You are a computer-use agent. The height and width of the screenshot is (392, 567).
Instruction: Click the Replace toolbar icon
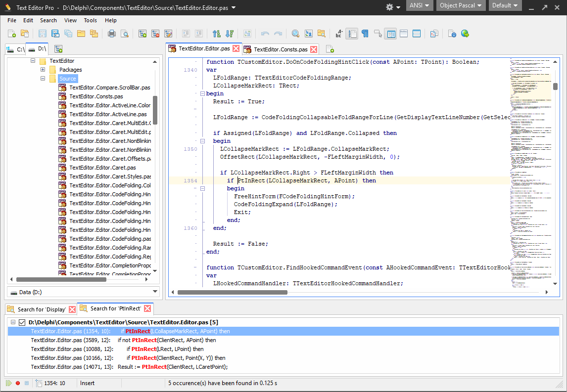coord(308,34)
